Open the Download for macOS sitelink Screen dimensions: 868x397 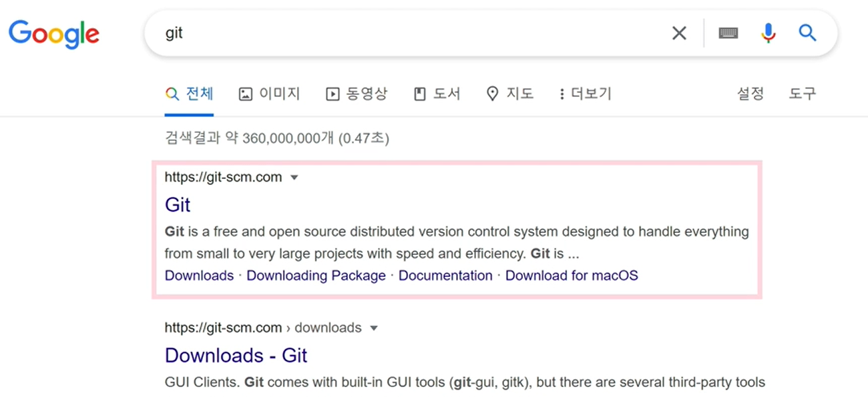(572, 276)
